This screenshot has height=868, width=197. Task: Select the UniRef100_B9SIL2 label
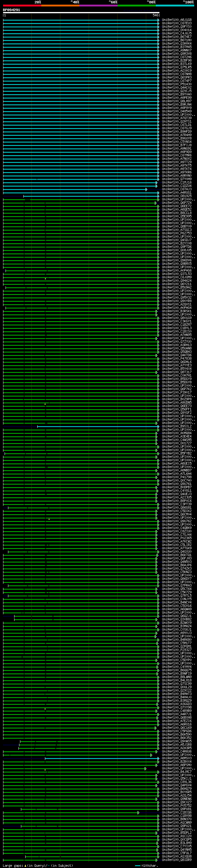[177, 426]
